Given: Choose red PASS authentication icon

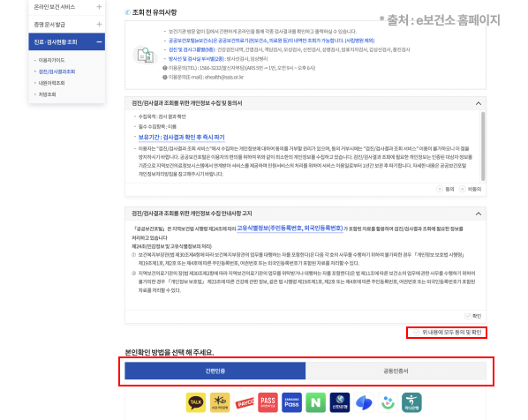Looking at the screenshot, I should point(268,402).
